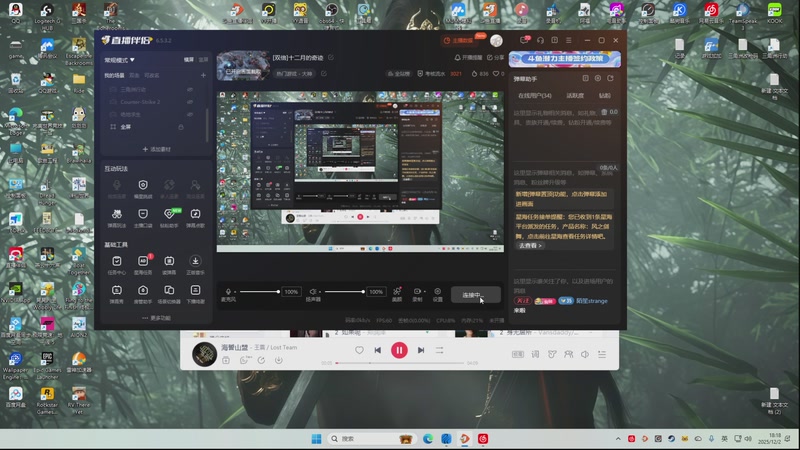
Task: Adjust the speaker volume slider
Action: pos(344,292)
